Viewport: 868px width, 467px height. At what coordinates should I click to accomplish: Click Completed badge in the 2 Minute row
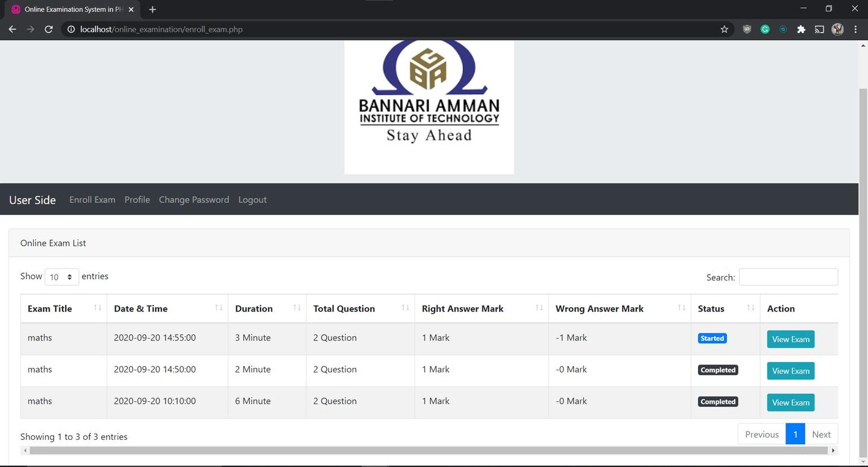718,370
